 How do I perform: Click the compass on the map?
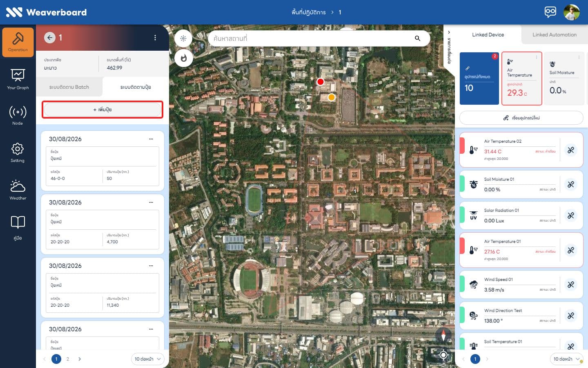coord(443,335)
